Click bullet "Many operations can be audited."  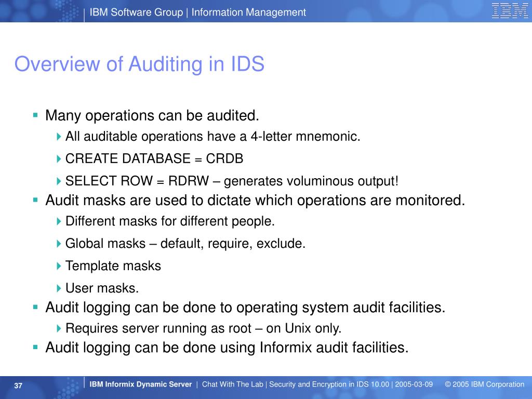(152, 116)
